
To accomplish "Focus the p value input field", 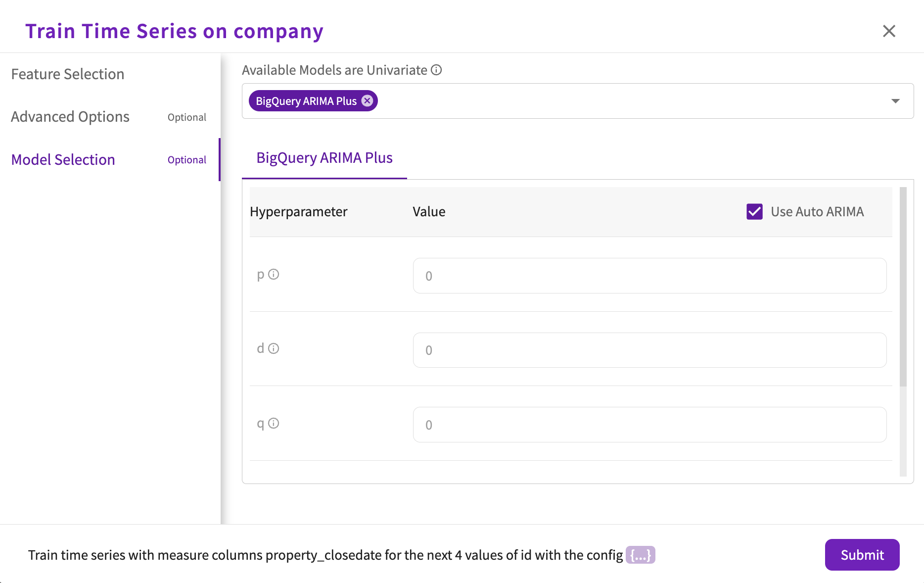I will pos(649,276).
